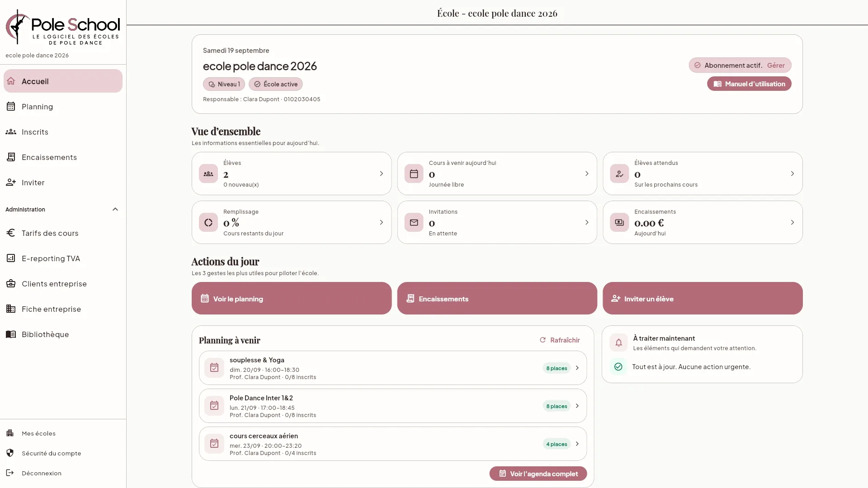The height and width of the screenshot is (488, 868).
Task: Click the bell icon in À traiter maintenant
Action: (618, 343)
